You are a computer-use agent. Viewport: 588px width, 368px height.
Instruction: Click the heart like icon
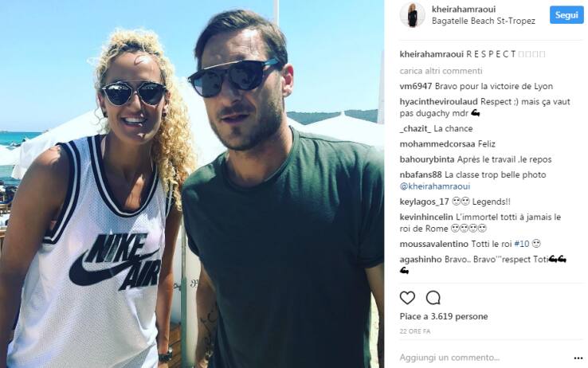[407, 298]
